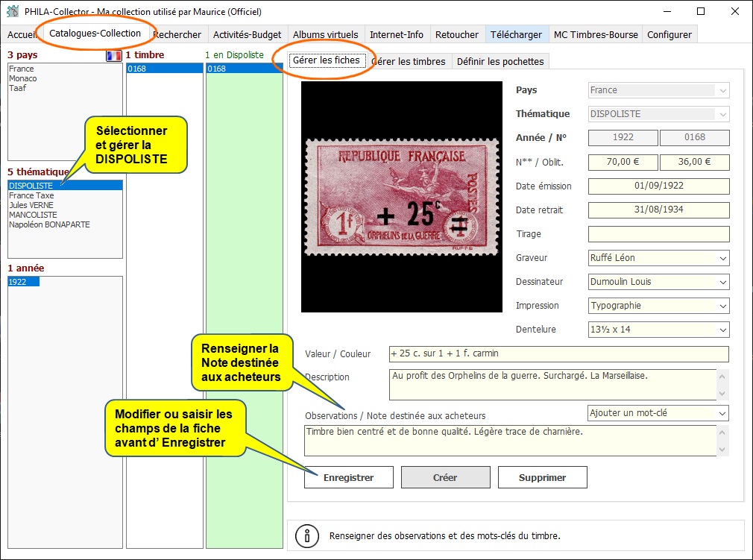753x560 pixels.
Task: Maximize the PHILA-Collector window
Action: (x=701, y=11)
